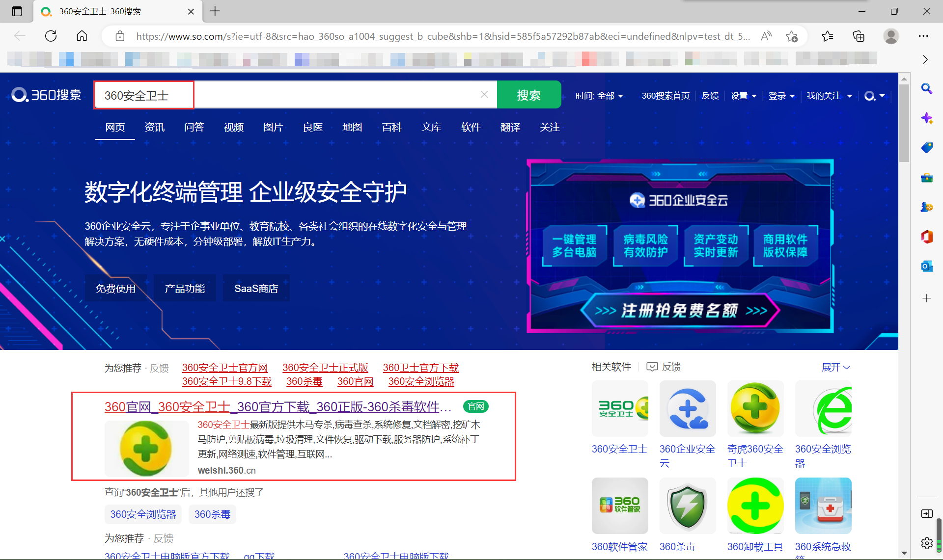Refresh the browser page
Viewport: 943px width, 560px height.
pos(51,36)
